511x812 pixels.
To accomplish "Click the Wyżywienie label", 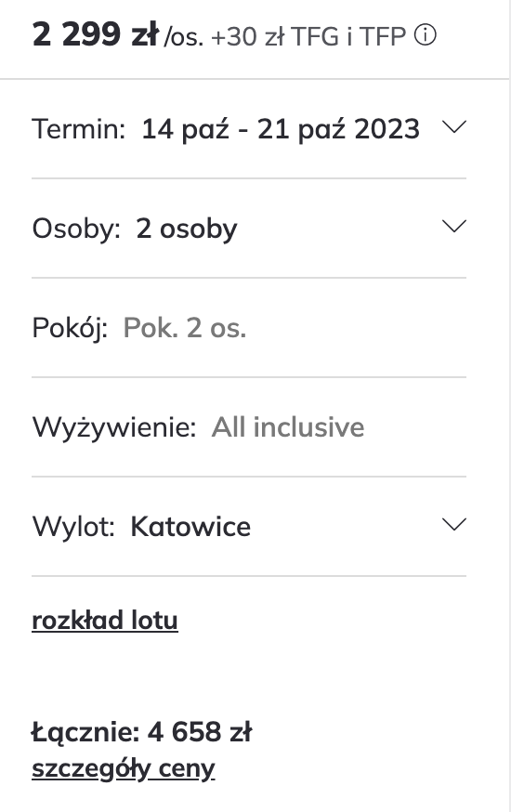I will 114,428.
